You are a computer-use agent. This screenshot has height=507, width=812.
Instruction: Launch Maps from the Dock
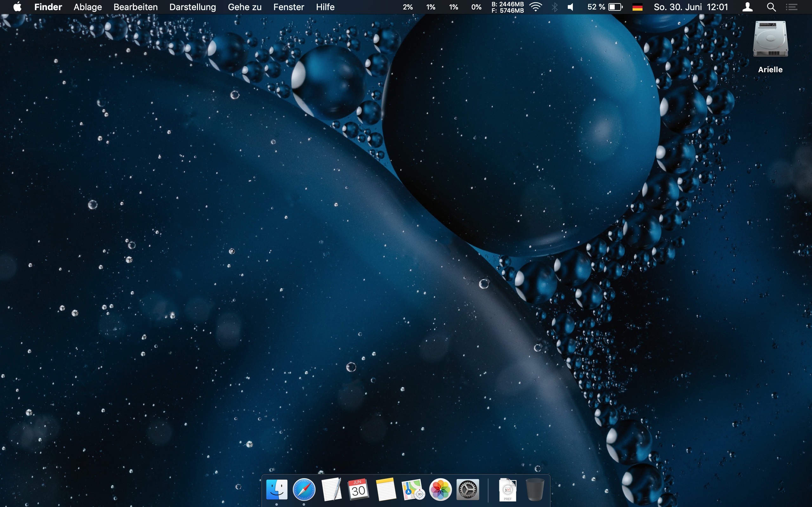[x=413, y=490]
